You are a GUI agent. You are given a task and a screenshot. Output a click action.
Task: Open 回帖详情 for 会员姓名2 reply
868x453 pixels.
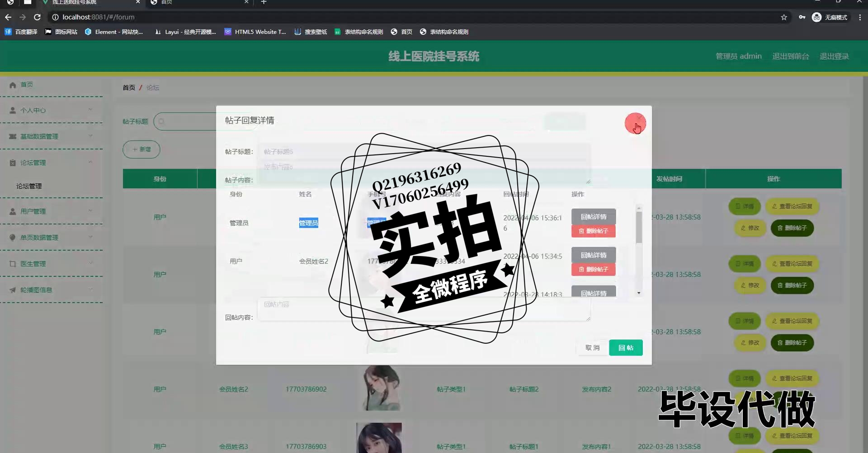(x=594, y=255)
